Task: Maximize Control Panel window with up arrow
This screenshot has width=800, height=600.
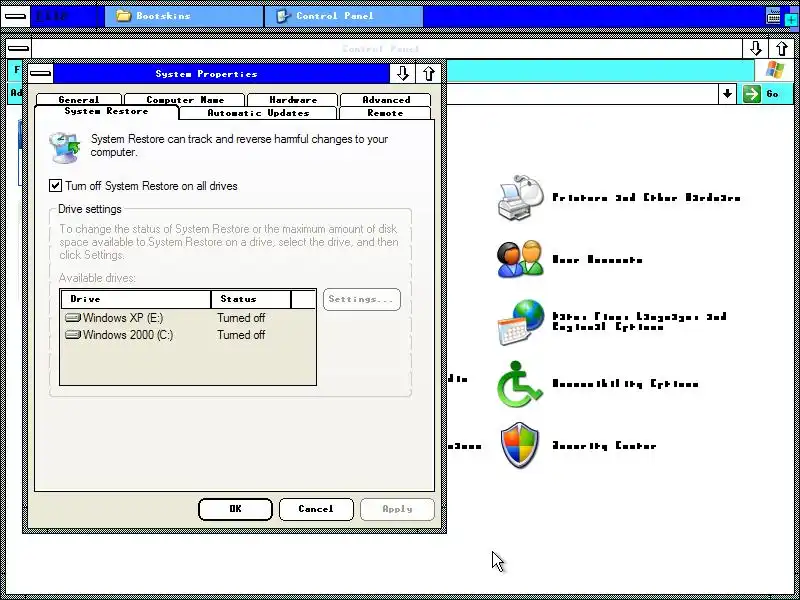Action: 782,49
